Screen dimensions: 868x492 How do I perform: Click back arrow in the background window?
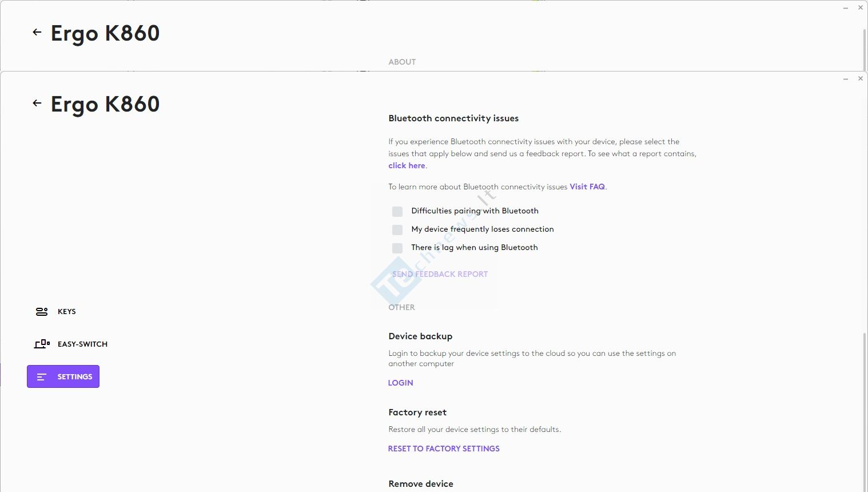click(x=37, y=32)
